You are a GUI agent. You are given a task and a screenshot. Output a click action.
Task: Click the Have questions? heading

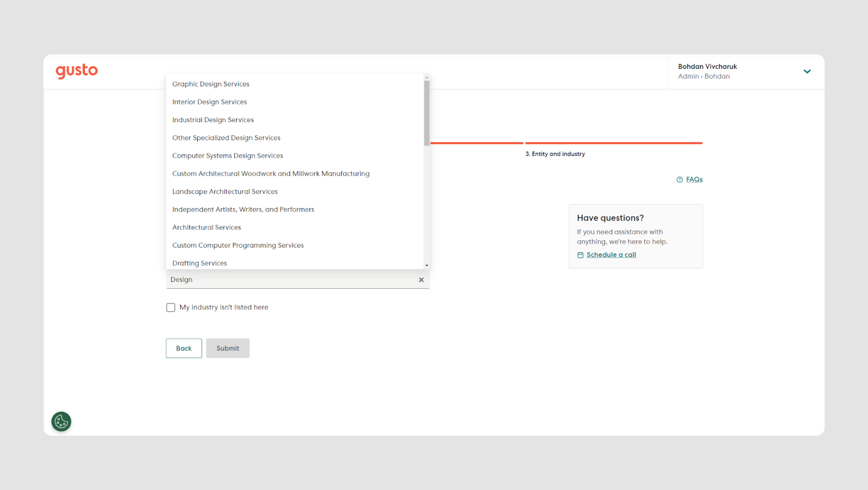(x=610, y=218)
